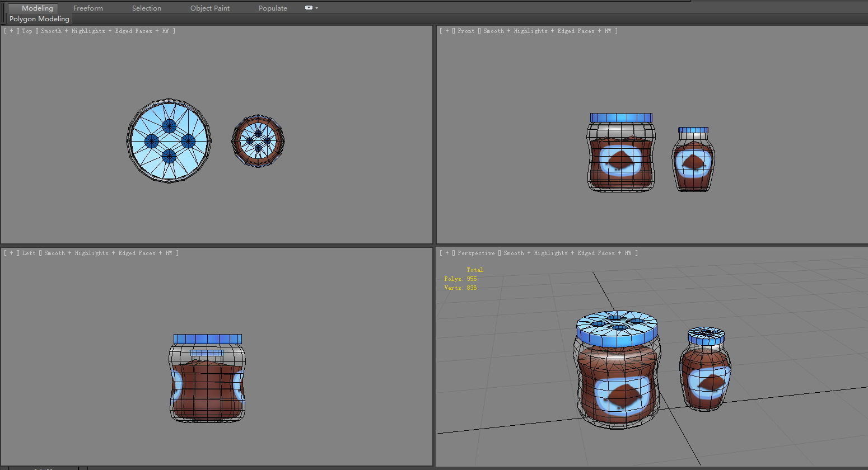868x470 pixels.
Task: Select the small jar in Perspective viewport
Action: tap(706, 370)
